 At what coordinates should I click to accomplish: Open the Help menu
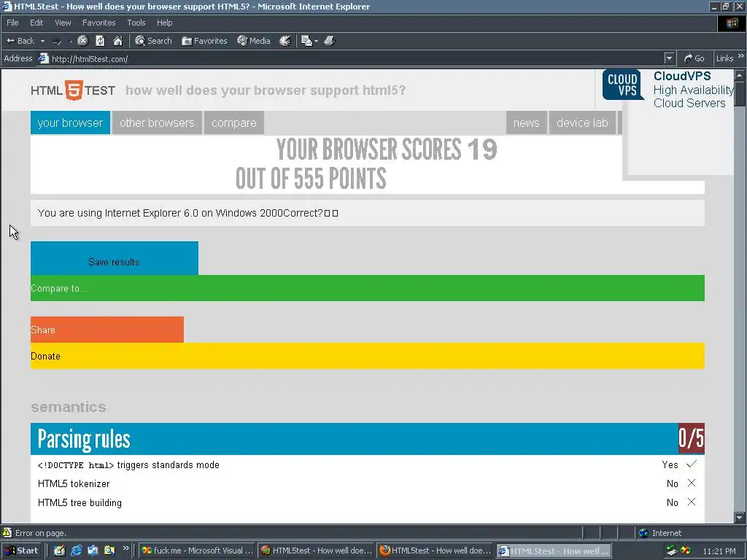click(x=164, y=23)
